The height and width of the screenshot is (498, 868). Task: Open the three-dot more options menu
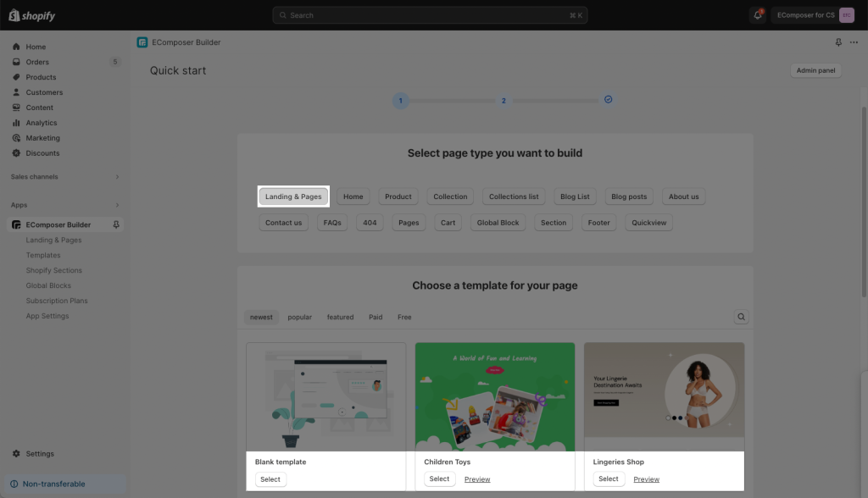pos(854,42)
